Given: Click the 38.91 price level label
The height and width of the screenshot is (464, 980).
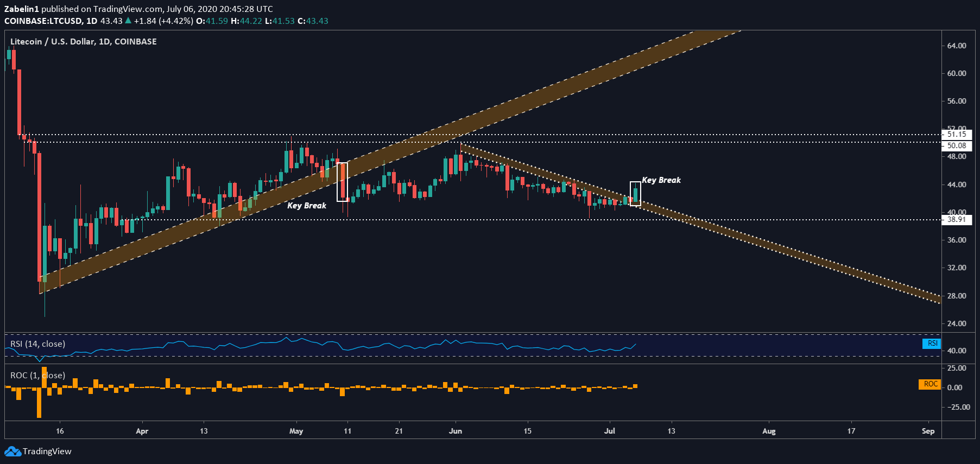Looking at the screenshot, I should tap(957, 220).
